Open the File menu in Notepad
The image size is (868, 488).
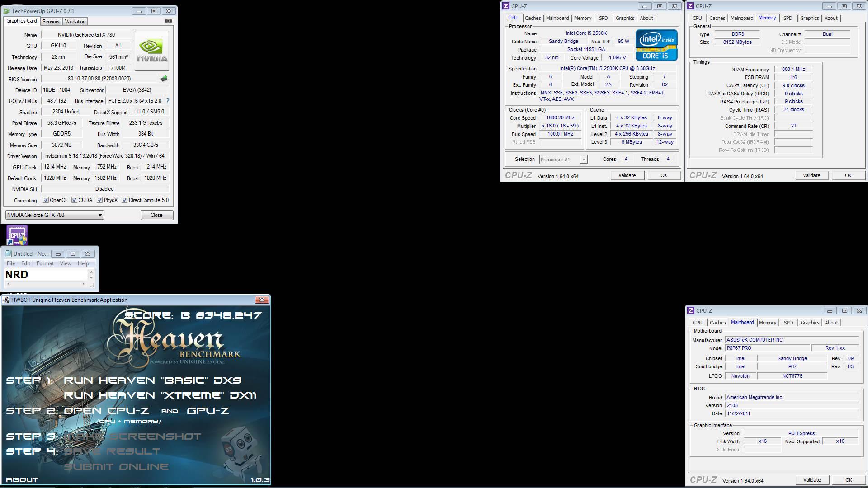point(11,263)
